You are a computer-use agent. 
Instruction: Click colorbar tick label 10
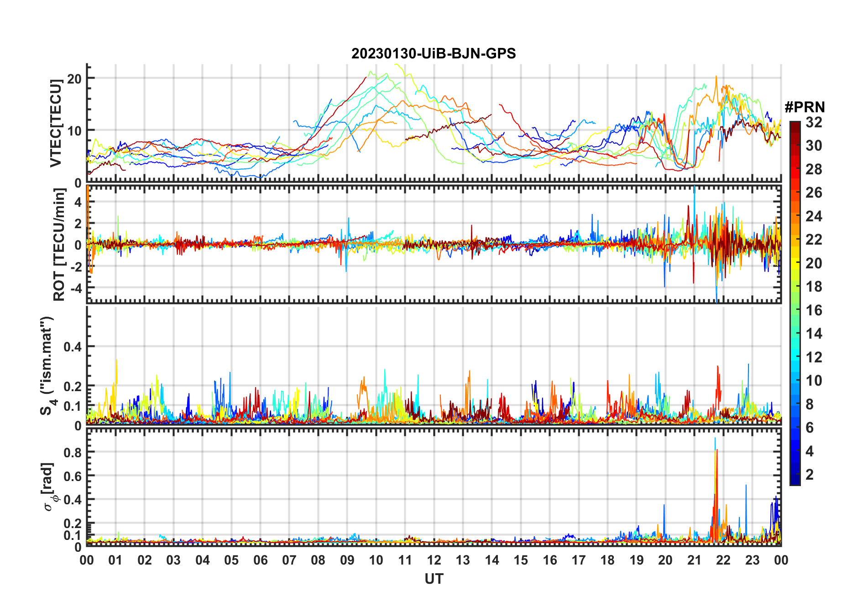[x=814, y=381]
